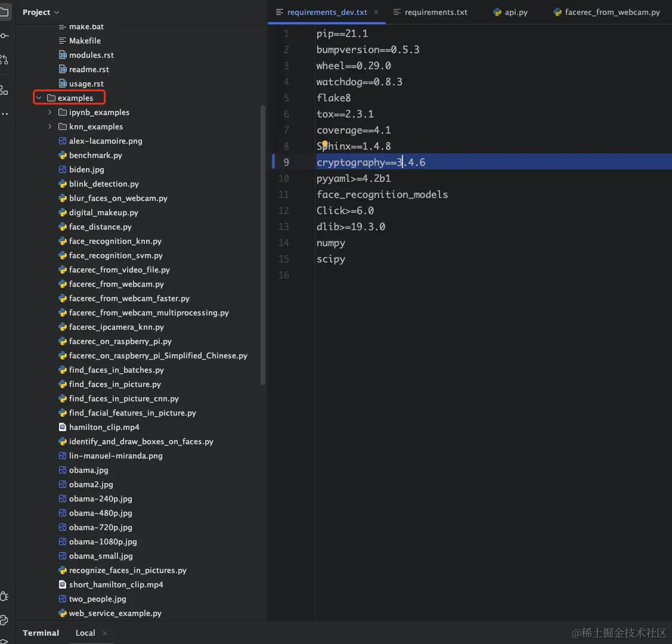Click the lightbulb intention icon on line 8
672x644 pixels.
point(325,144)
